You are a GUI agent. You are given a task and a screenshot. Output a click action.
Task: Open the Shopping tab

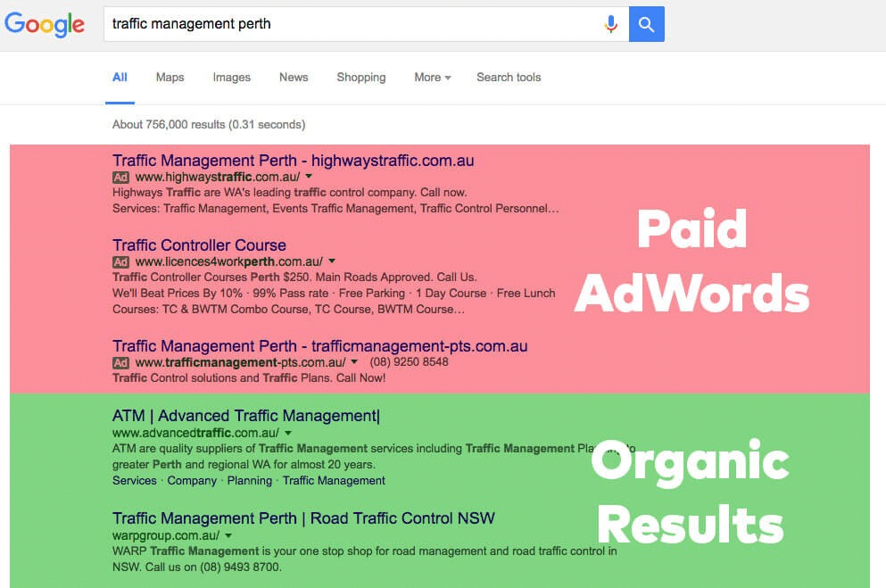pyautogui.click(x=361, y=78)
